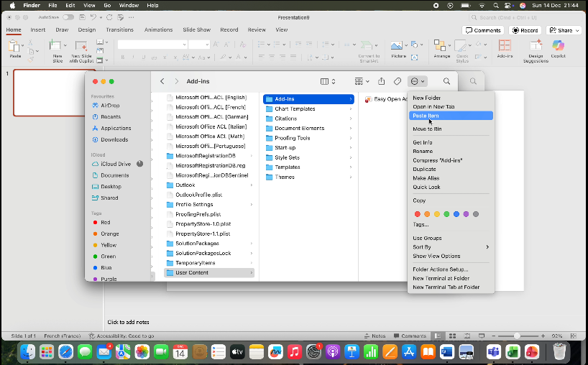Toggle the AutoSave switch

click(68, 17)
